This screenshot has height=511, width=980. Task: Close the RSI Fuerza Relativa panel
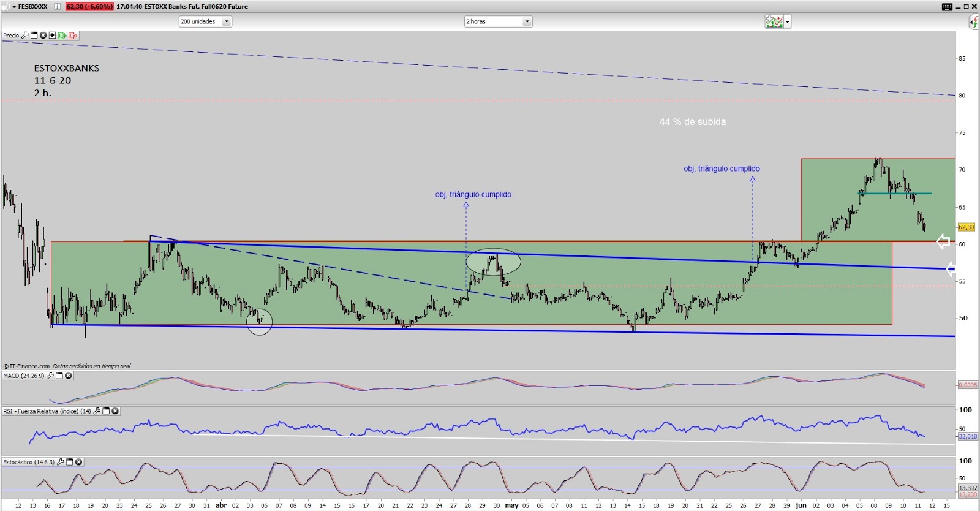(x=115, y=411)
